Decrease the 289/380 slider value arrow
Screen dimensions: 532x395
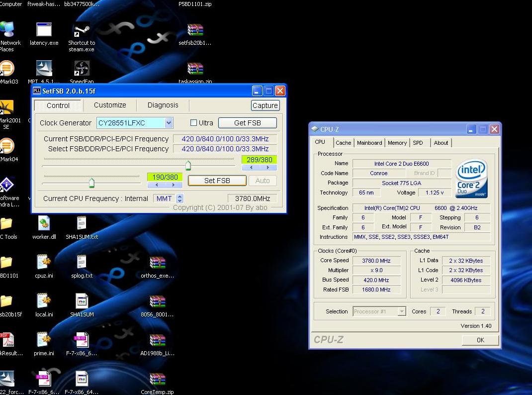pos(251,167)
